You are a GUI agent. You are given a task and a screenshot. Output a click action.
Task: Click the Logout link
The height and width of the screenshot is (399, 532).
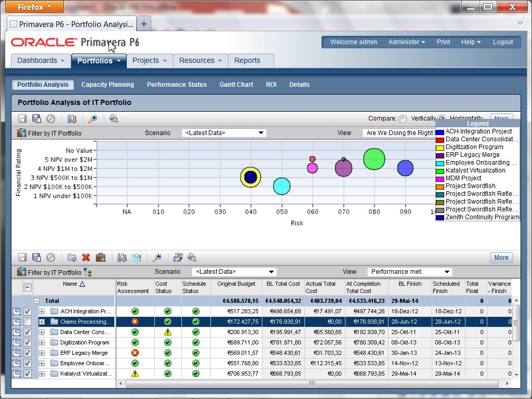coord(503,42)
